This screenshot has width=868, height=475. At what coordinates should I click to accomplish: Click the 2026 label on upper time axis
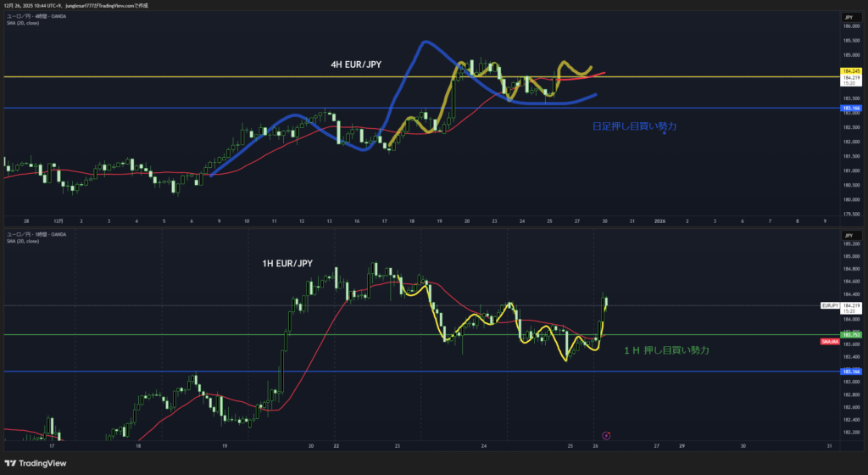(659, 221)
